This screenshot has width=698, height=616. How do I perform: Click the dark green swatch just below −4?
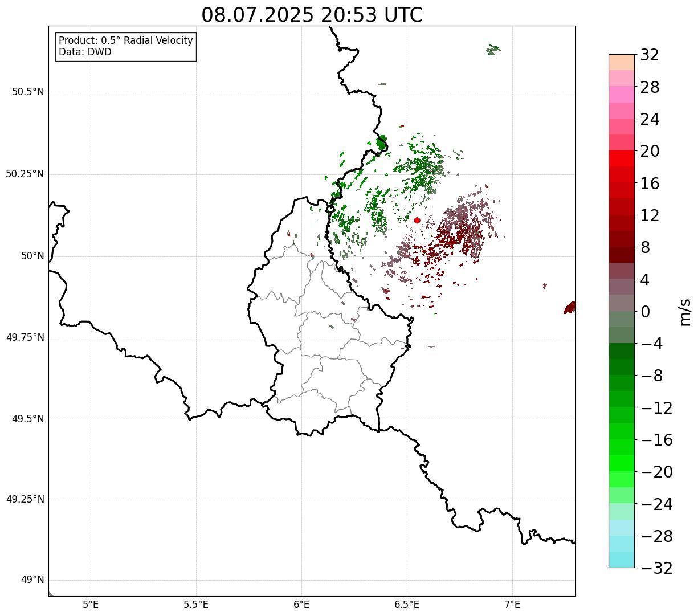pyautogui.click(x=622, y=351)
